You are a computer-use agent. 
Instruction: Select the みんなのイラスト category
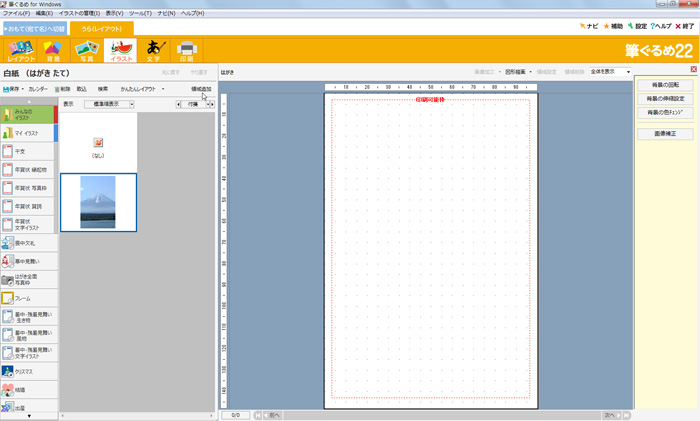pos(28,115)
